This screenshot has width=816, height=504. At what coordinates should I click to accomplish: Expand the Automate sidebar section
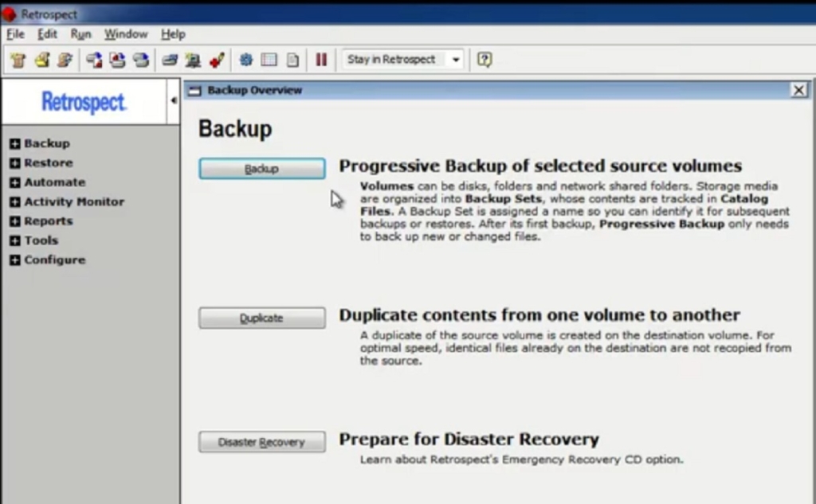(14, 182)
